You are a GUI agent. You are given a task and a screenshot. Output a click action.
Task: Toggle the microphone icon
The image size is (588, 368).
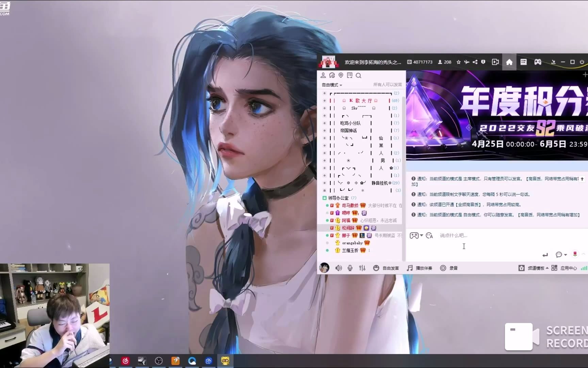[x=350, y=268]
